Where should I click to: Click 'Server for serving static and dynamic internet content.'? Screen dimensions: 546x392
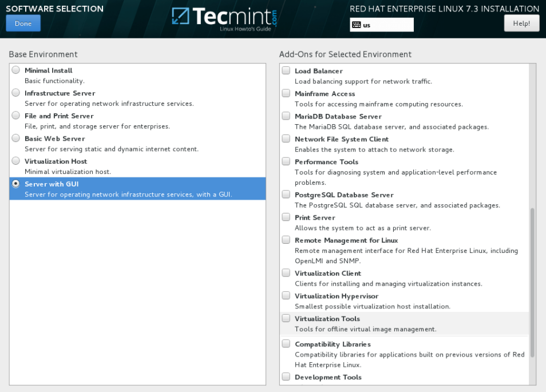[112, 149]
